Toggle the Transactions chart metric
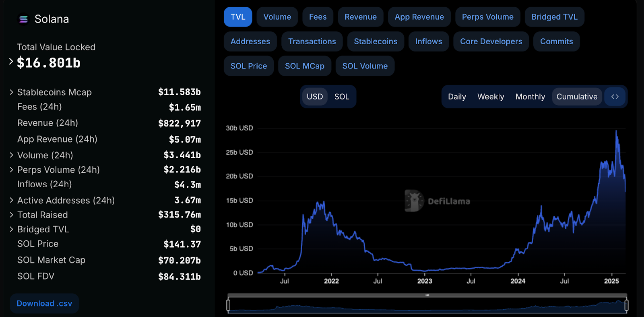 coord(312,41)
